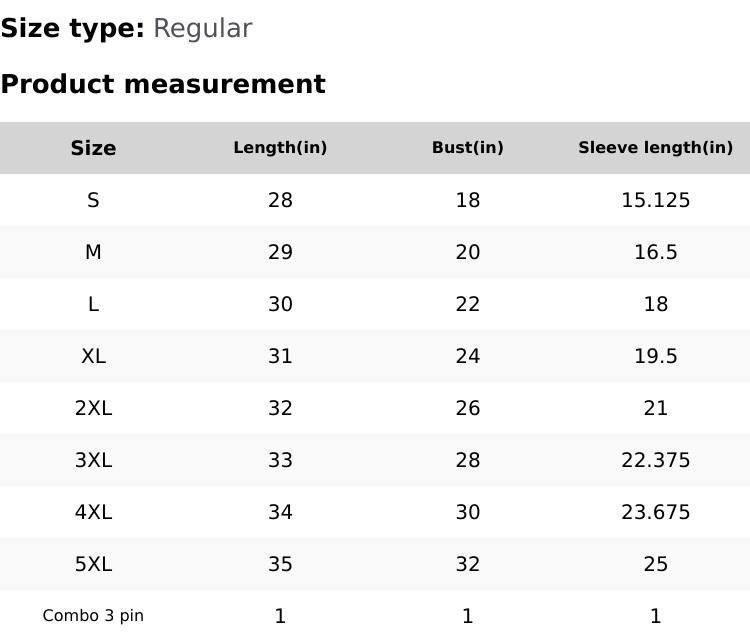Image resolution: width=750 pixels, height=642 pixels.
Task: Click the Product measurement heading
Action: click(x=163, y=84)
